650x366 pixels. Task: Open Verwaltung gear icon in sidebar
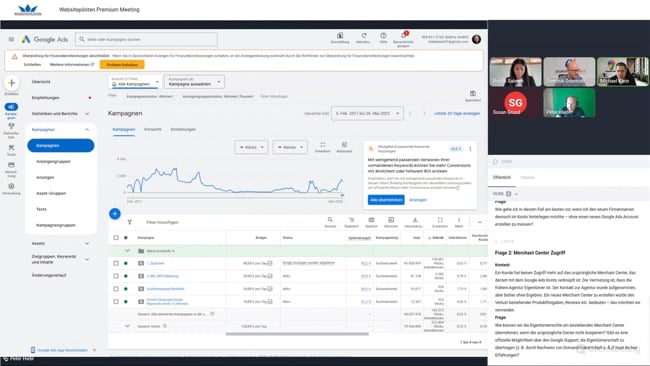point(11,186)
